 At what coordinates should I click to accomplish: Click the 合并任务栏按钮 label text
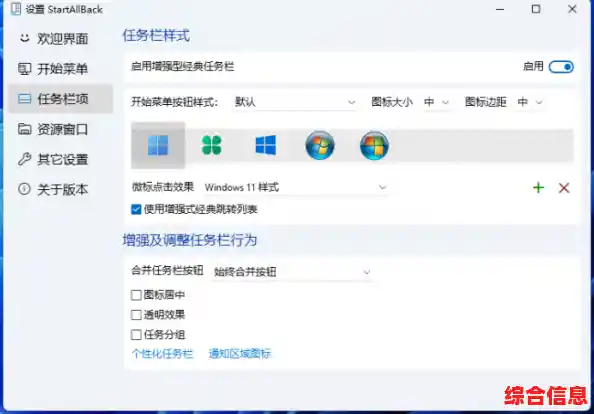(167, 270)
